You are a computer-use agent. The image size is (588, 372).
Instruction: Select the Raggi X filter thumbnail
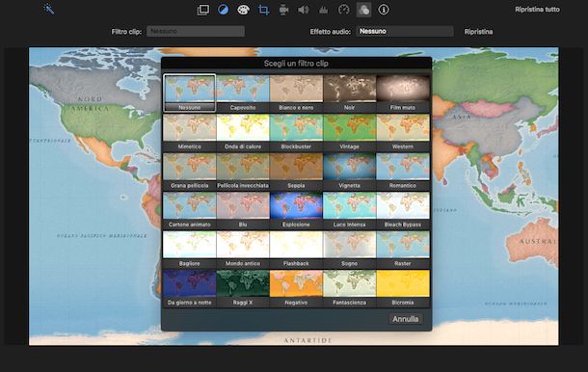[243, 288]
